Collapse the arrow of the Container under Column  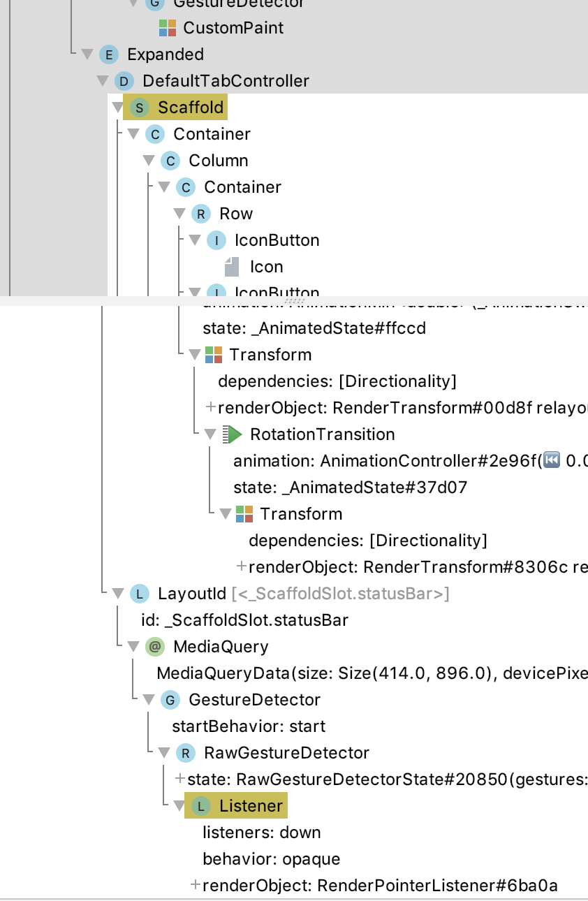164,187
